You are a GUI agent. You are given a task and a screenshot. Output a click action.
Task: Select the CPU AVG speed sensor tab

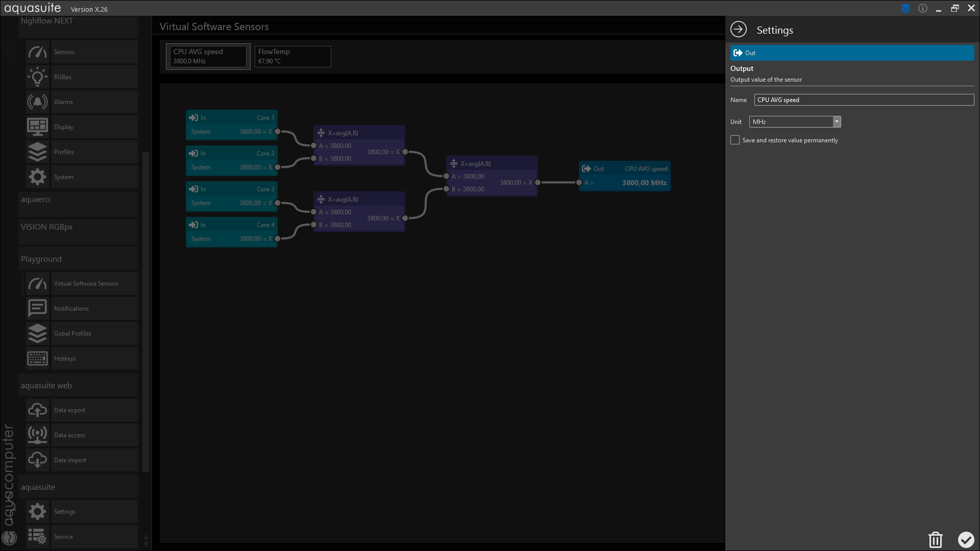(x=208, y=56)
